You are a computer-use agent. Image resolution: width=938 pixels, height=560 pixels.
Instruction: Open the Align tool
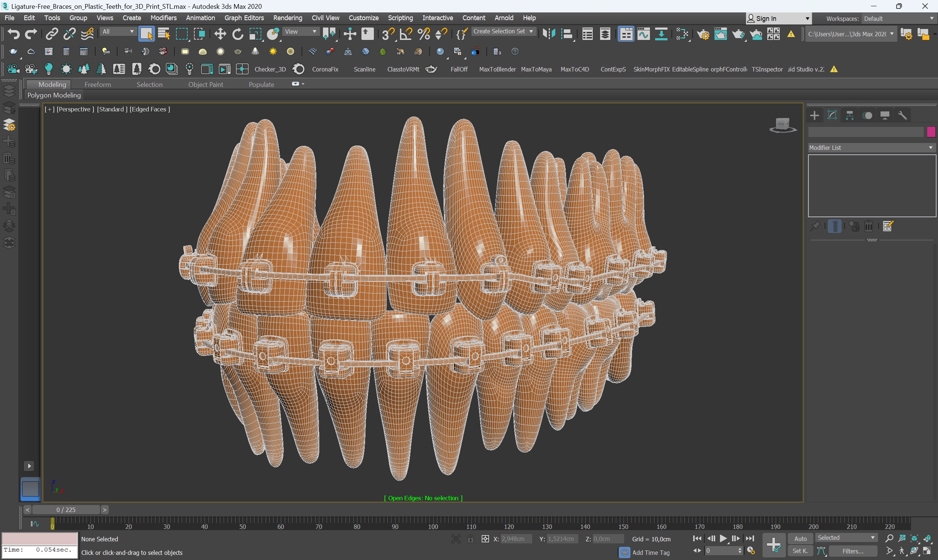click(567, 34)
